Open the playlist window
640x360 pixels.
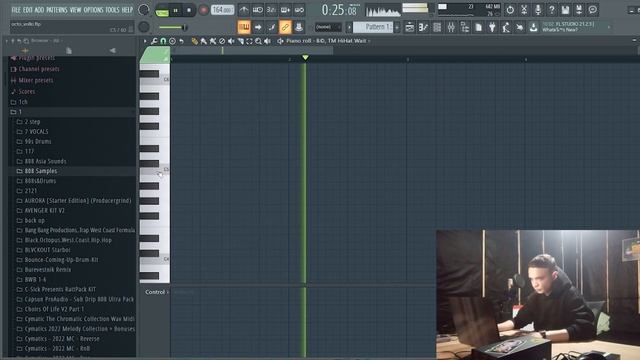point(409,27)
